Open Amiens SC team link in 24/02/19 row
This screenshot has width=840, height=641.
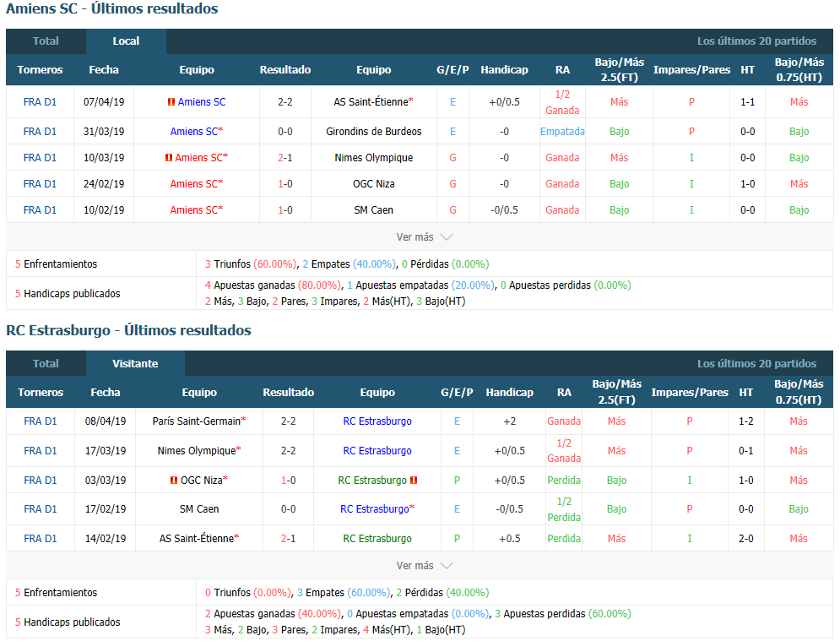coord(196,184)
